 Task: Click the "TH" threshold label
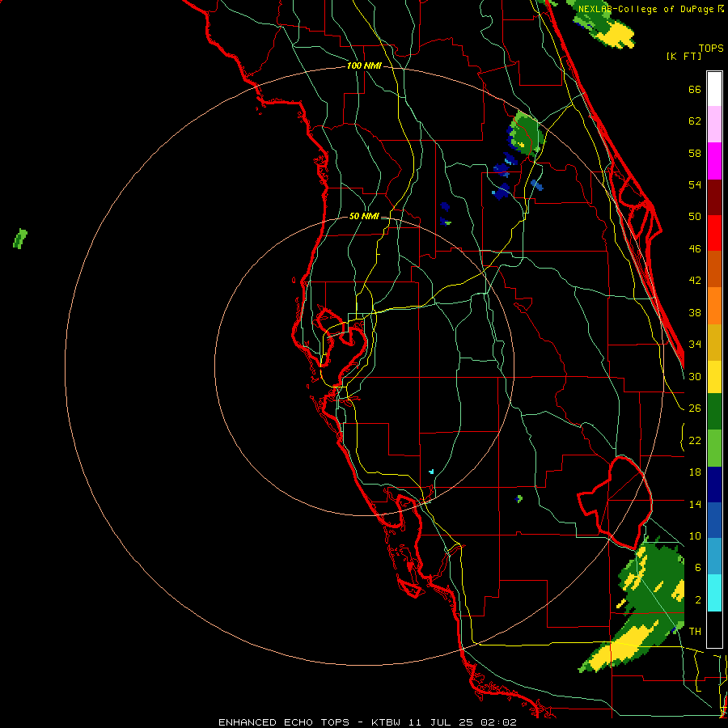(695, 632)
